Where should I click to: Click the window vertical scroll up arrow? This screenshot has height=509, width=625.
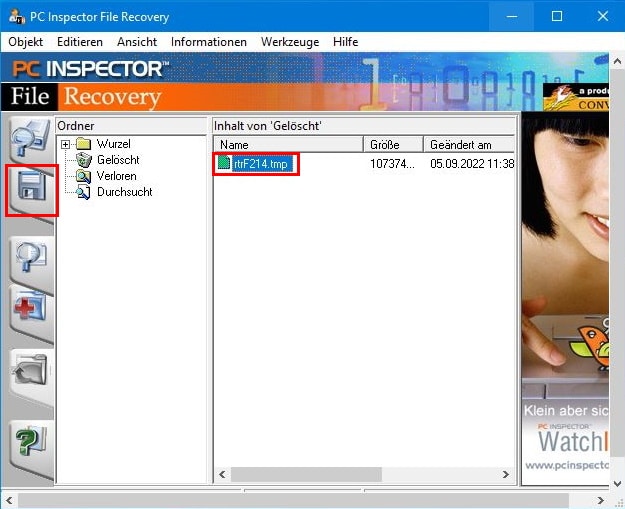[617, 61]
